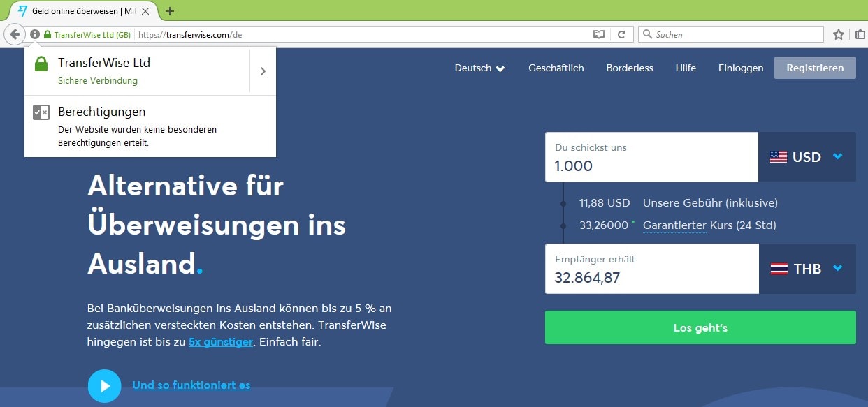Click the Sichere Verbindung text
The width and height of the screenshot is (868, 407).
[98, 81]
